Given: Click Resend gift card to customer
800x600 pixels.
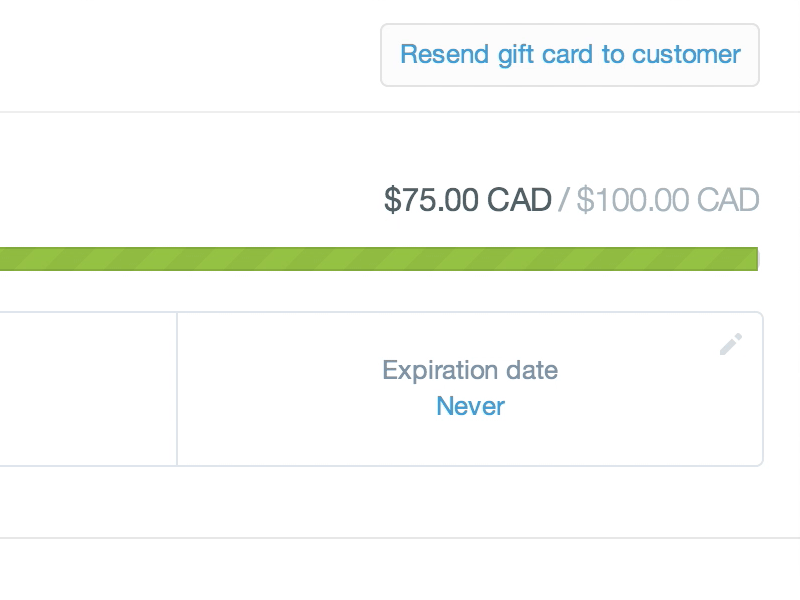Looking at the screenshot, I should tap(570, 55).
